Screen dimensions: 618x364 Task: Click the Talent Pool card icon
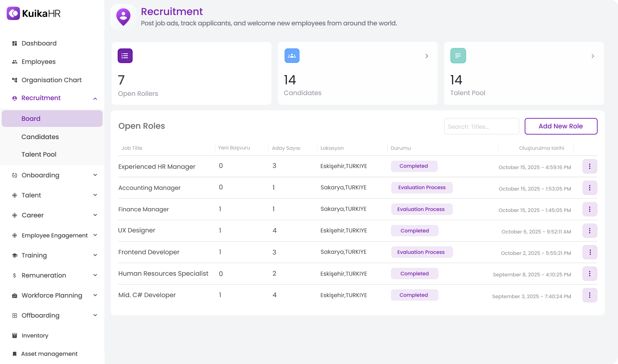click(458, 55)
